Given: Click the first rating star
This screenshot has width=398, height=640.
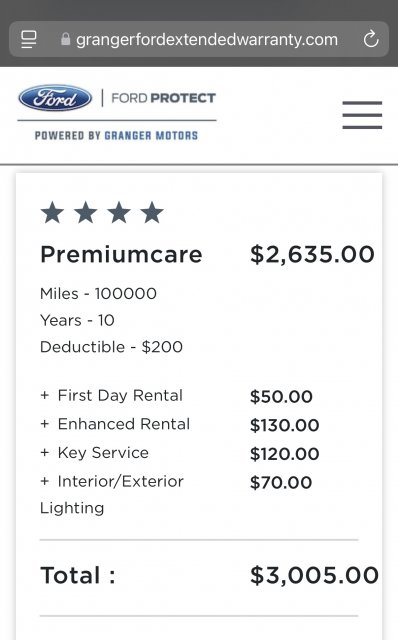Looking at the screenshot, I should [52, 212].
